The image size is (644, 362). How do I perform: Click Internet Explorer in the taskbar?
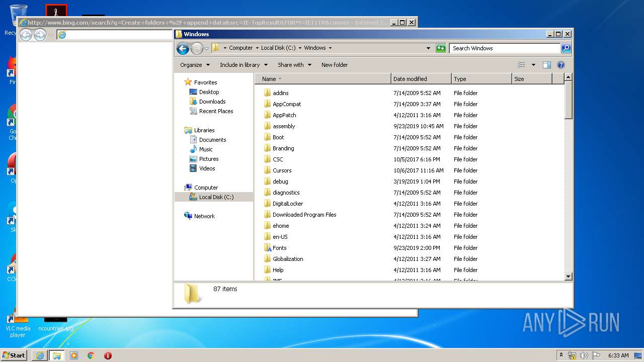coord(40,355)
